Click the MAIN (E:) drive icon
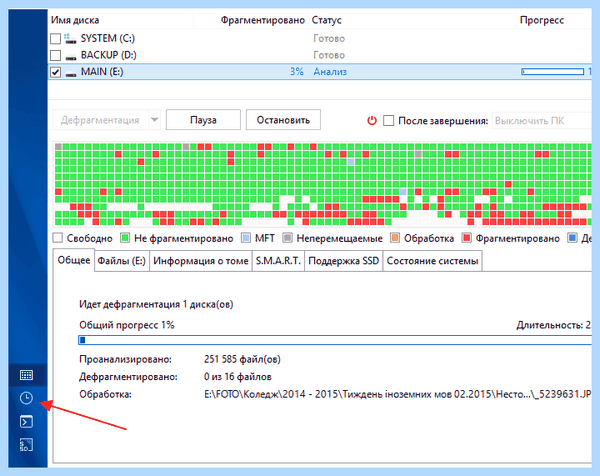 [x=70, y=74]
